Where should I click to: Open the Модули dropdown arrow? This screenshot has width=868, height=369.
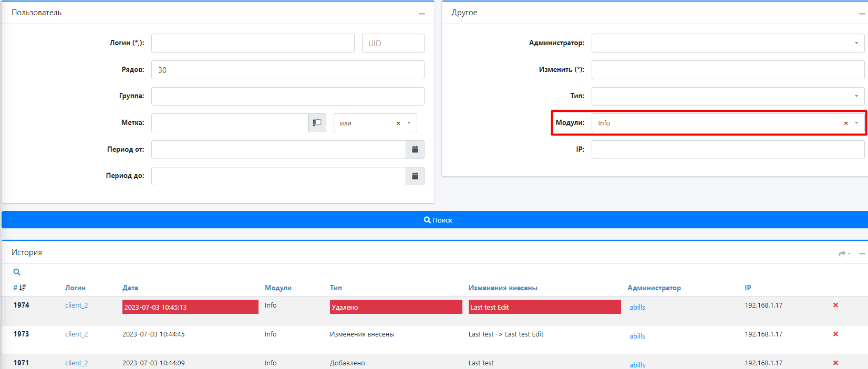tap(856, 123)
